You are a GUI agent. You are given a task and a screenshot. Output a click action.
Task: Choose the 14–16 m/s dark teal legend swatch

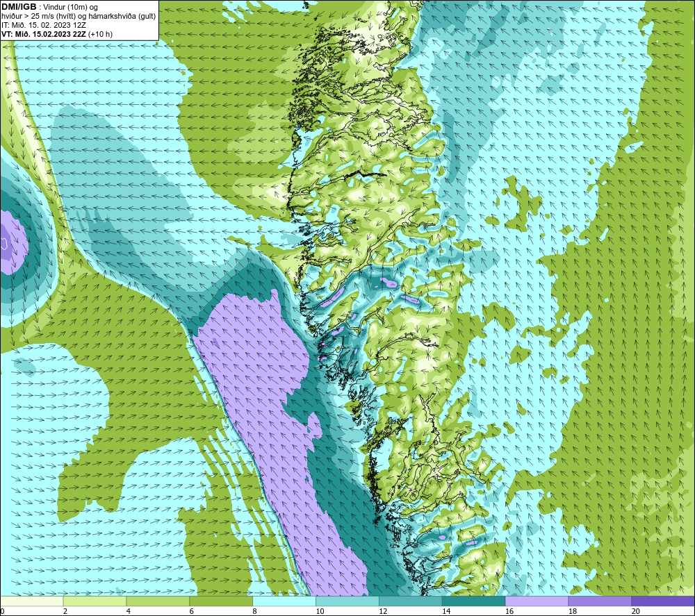point(473,601)
